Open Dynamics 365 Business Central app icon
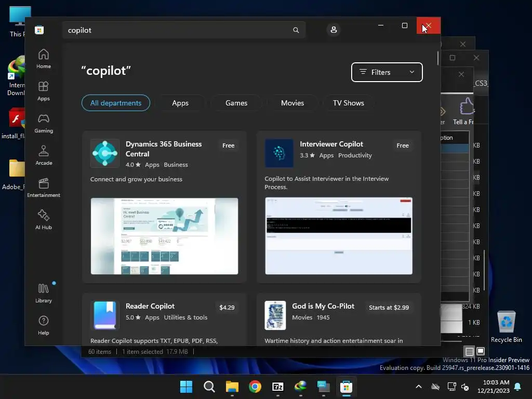Image resolution: width=532 pixels, height=399 pixels. (x=105, y=153)
